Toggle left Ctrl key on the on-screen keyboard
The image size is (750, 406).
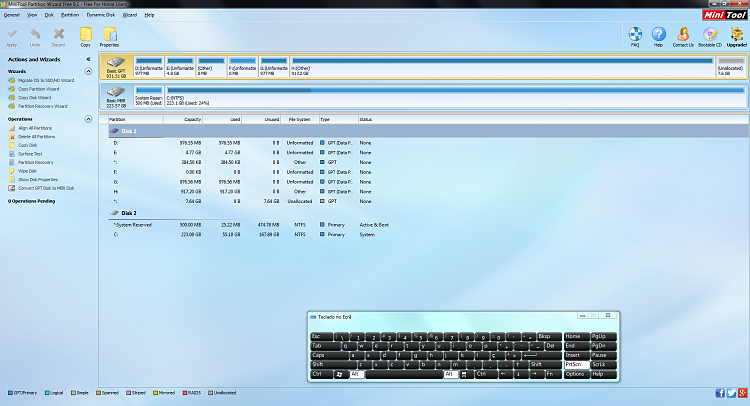coord(322,374)
